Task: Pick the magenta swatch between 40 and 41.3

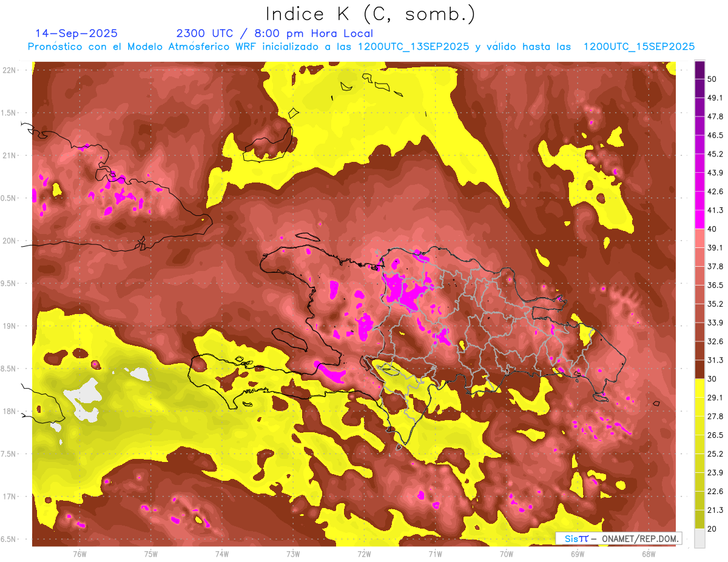Action: click(699, 219)
